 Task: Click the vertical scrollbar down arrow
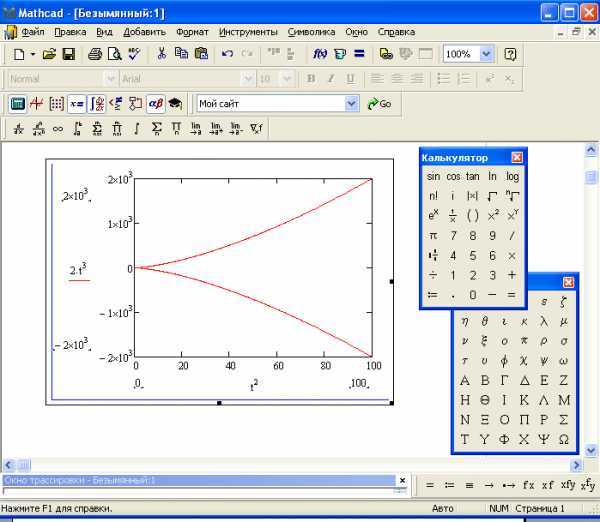coord(591,448)
